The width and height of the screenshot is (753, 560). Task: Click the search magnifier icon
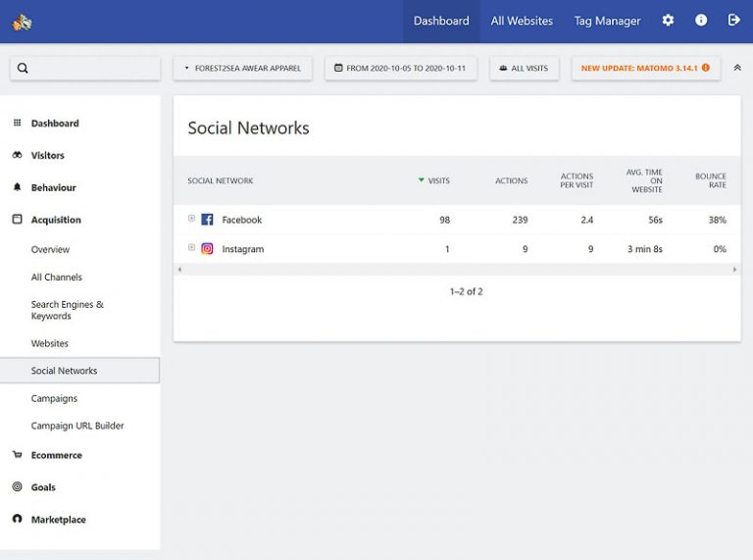pyautogui.click(x=23, y=69)
